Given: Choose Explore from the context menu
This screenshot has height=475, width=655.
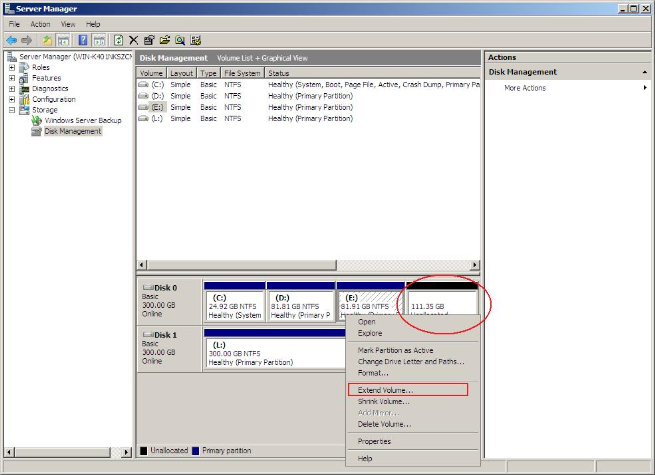Looking at the screenshot, I should 413,333.
